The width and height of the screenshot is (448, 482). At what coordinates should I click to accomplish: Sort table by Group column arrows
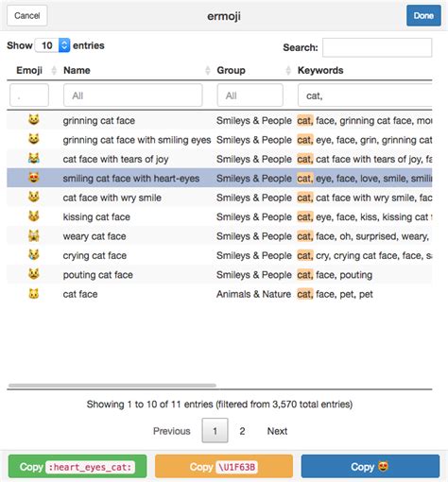288,70
